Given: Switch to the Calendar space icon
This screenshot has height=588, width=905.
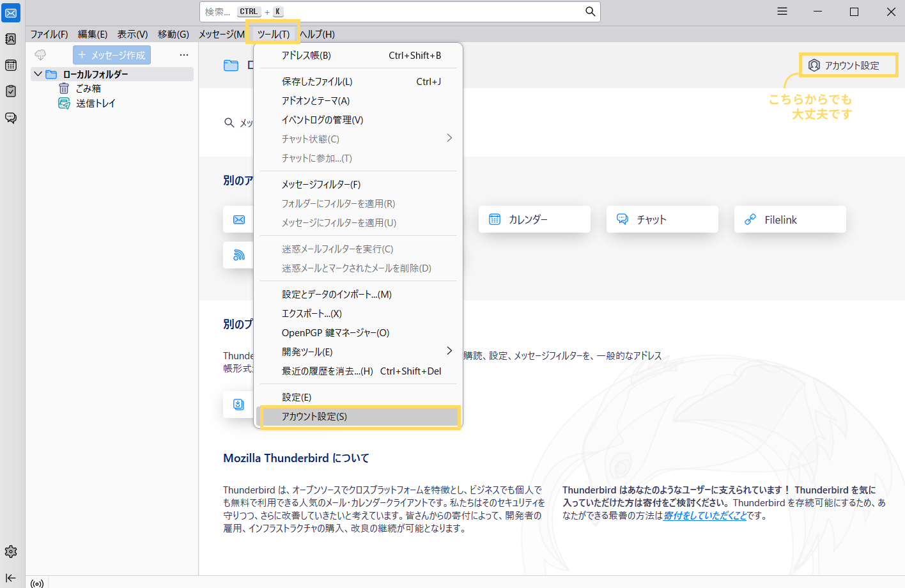Looking at the screenshot, I should coord(11,65).
